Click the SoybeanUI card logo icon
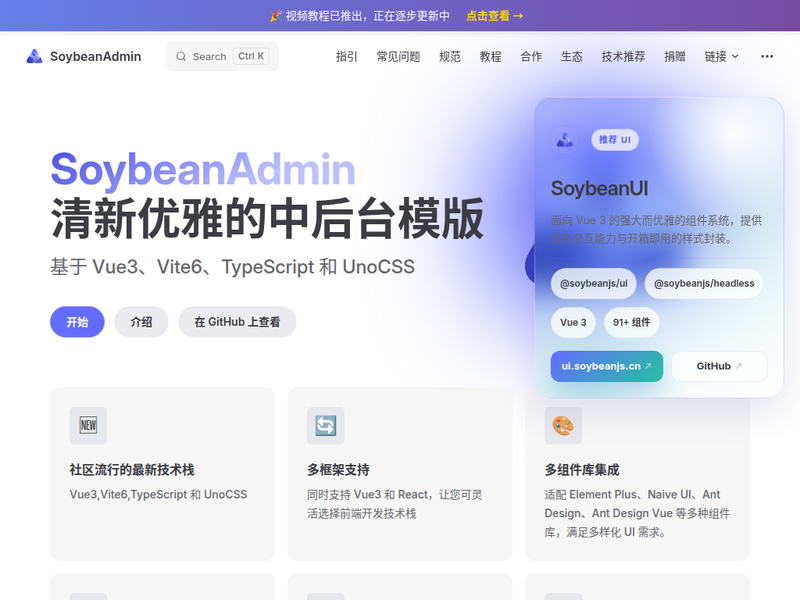The image size is (800, 600). pyautogui.click(x=565, y=139)
